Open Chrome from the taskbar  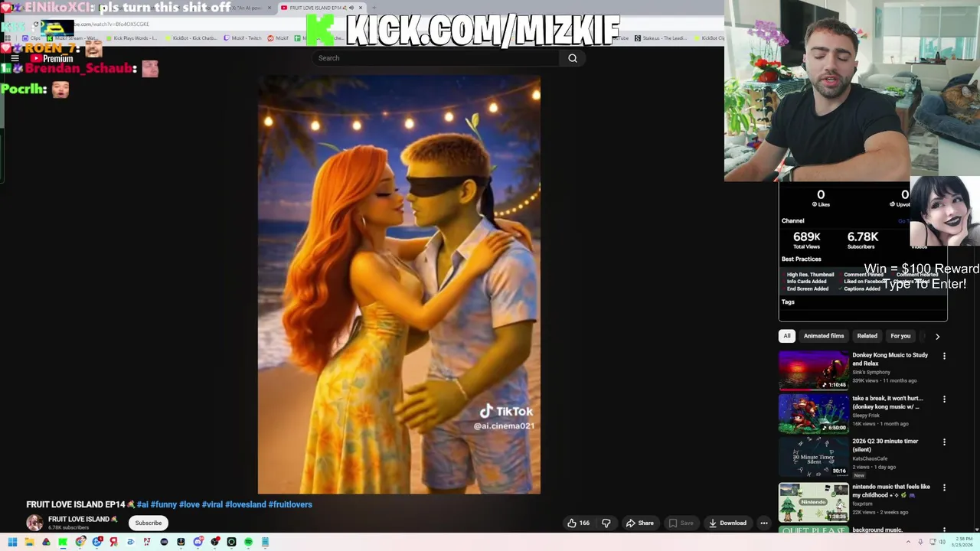click(80, 542)
